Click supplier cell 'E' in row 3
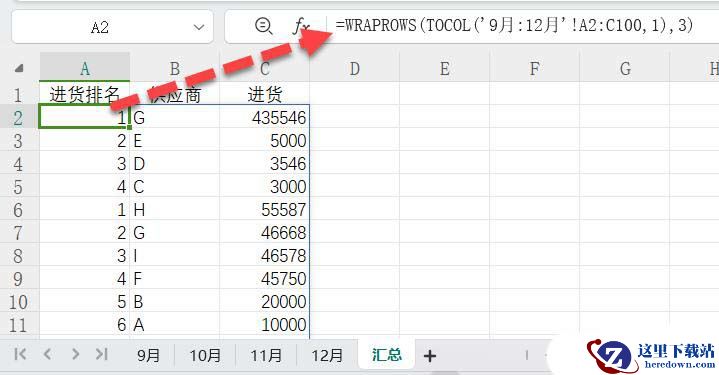Viewport: 719px width, 375px height. 175,140
